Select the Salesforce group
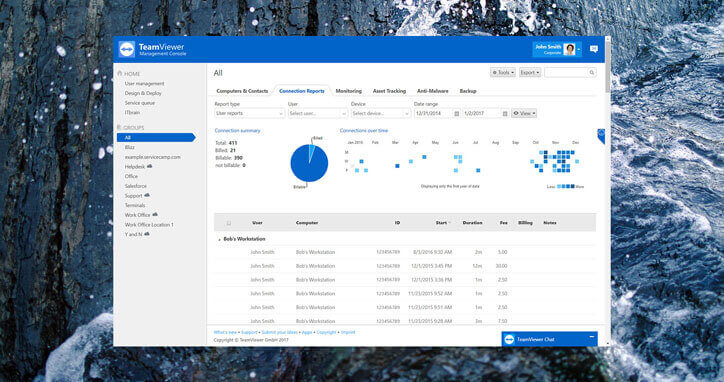The height and width of the screenshot is (382, 724). (x=136, y=186)
